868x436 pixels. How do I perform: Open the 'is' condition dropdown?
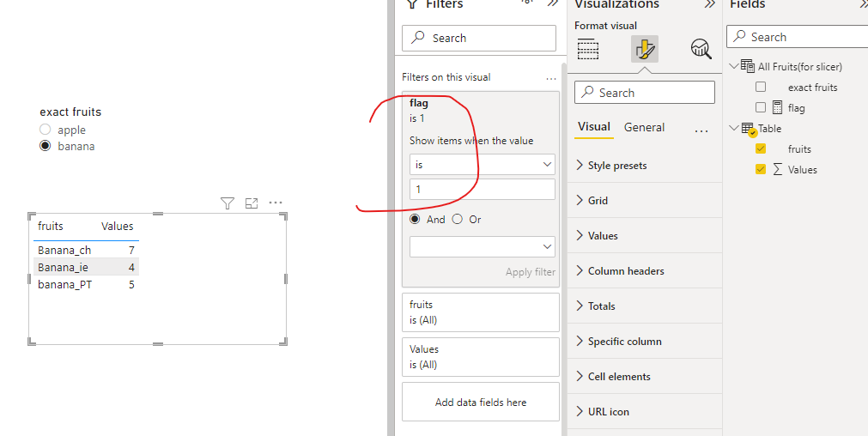tap(483, 164)
